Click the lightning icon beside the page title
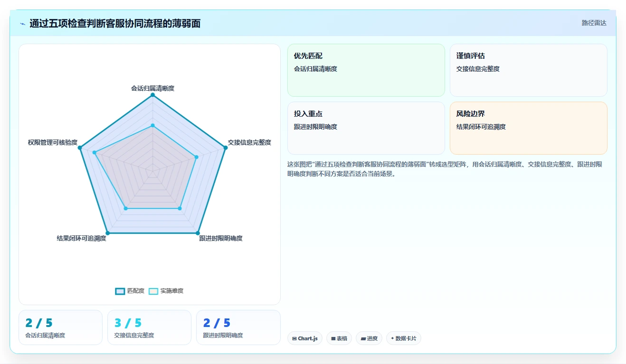 coord(22,24)
